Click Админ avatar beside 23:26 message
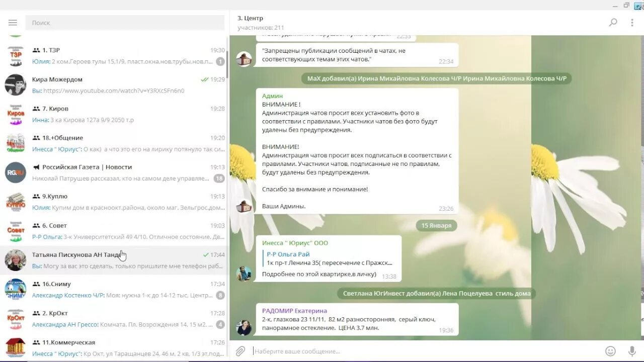 (244, 206)
